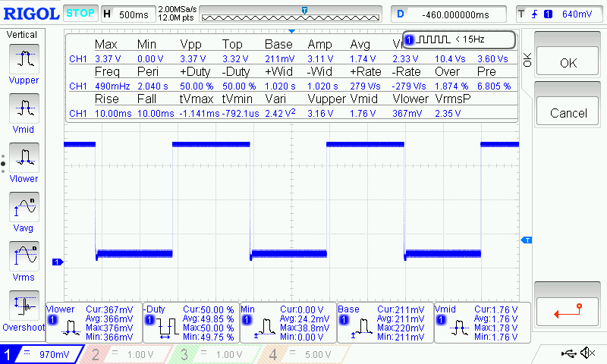This screenshot has height=364, width=607.
Task: Click the USB status icon
Action: 568,353
